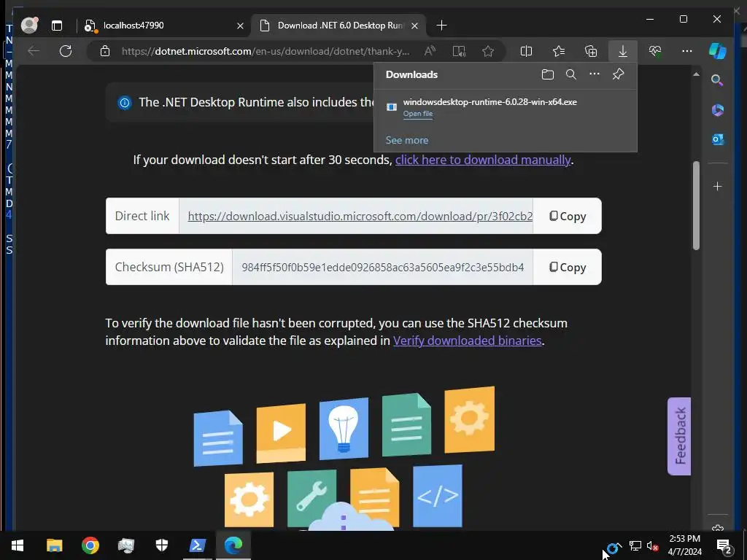The width and height of the screenshot is (747, 560).
Task: Open more options in Downloads panel
Action: pyautogui.click(x=595, y=74)
